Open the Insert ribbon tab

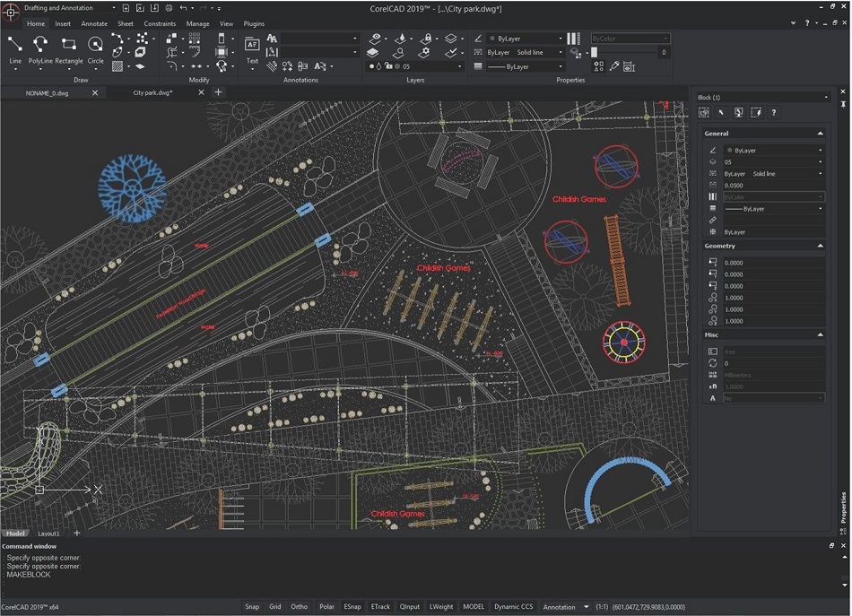63,24
